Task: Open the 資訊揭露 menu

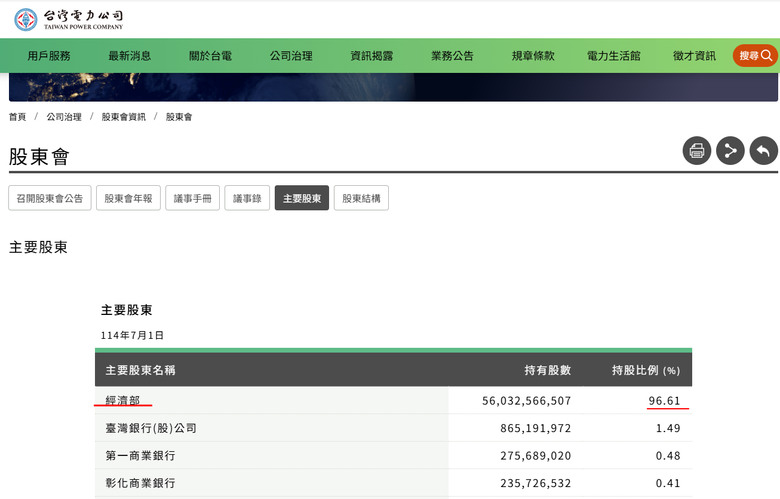Action: [372, 56]
